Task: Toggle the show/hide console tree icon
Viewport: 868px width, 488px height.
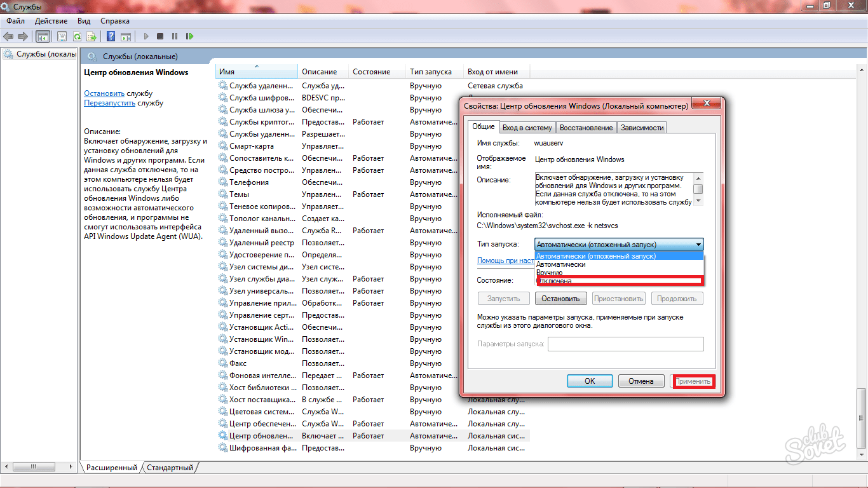Action: pos(43,37)
